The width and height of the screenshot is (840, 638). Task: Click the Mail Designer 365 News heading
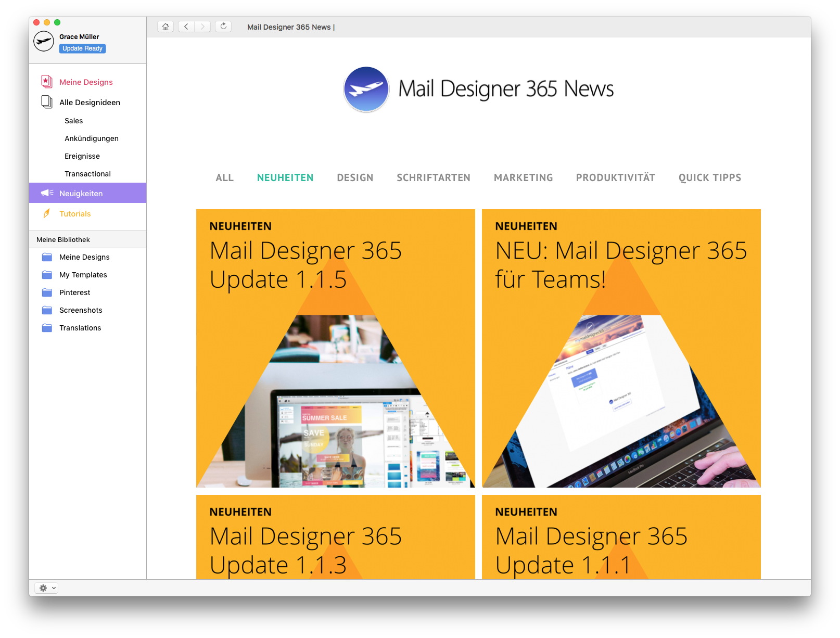click(506, 89)
